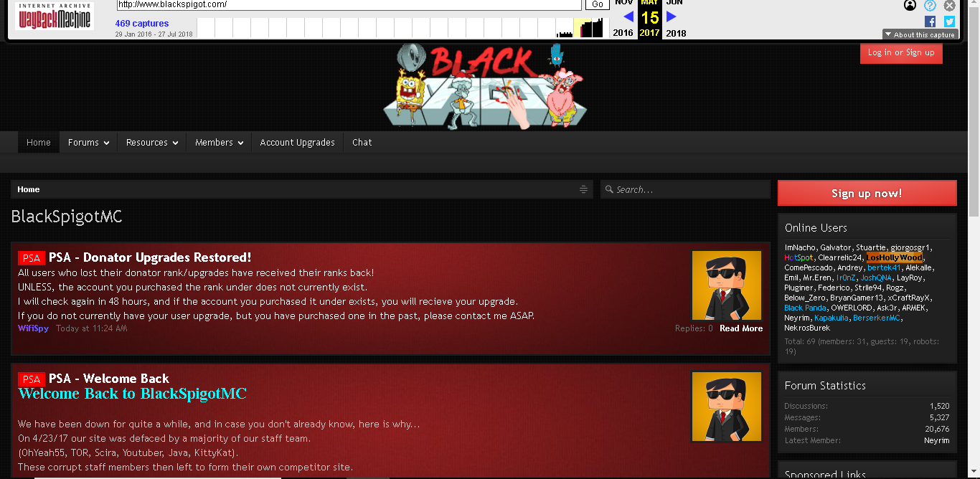Focus the site Search box
The image size is (980, 479).
(685, 189)
